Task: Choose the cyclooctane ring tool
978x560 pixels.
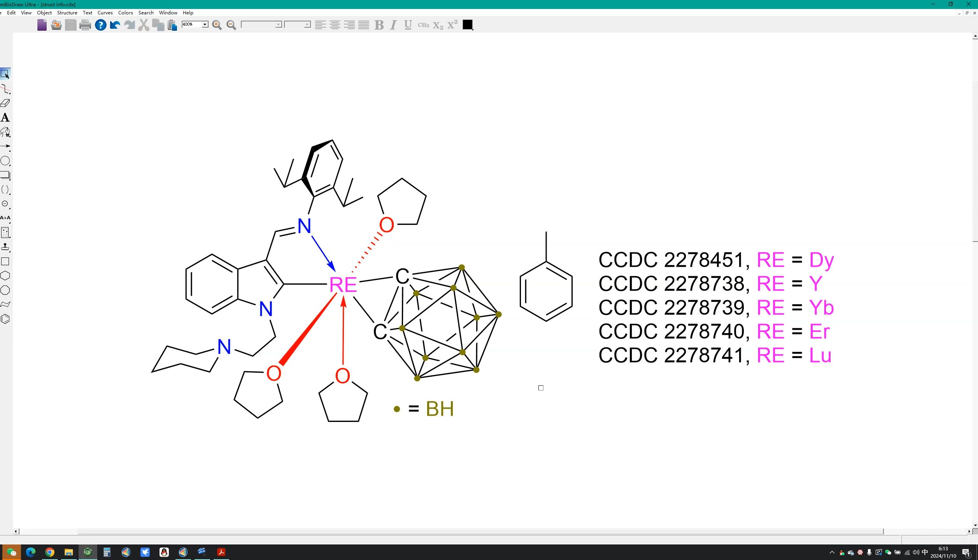Action: click(5, 290)
